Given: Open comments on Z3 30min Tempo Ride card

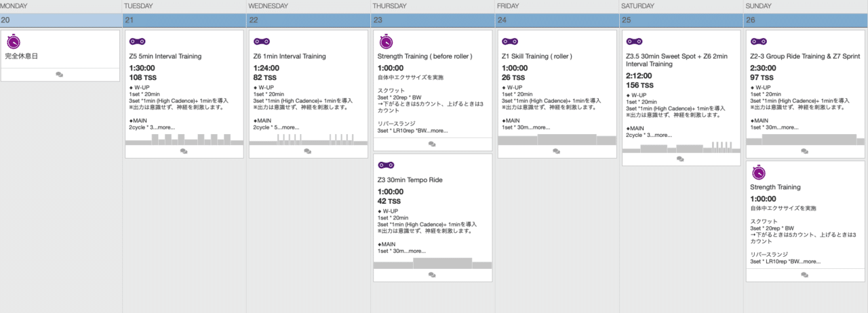Looking at the screenshot, I should (433, 275).
